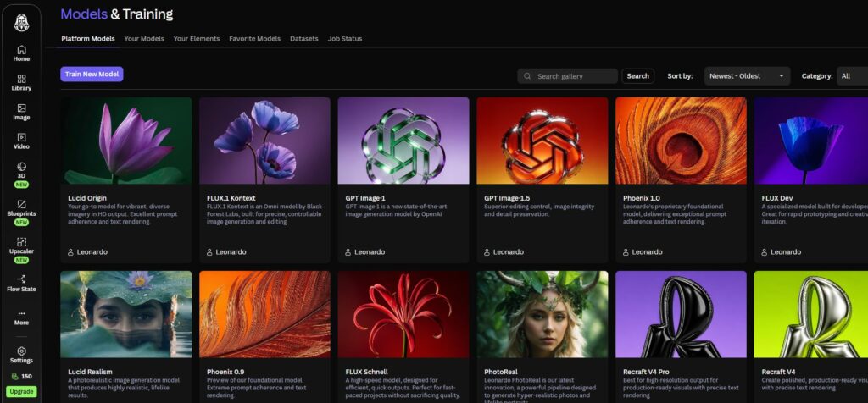The height and width of the screenshot is (403, 868).
Task: Click the user icon on GPT Image-1.5 card
Action: pyautogui.click(x=487, y=252)
